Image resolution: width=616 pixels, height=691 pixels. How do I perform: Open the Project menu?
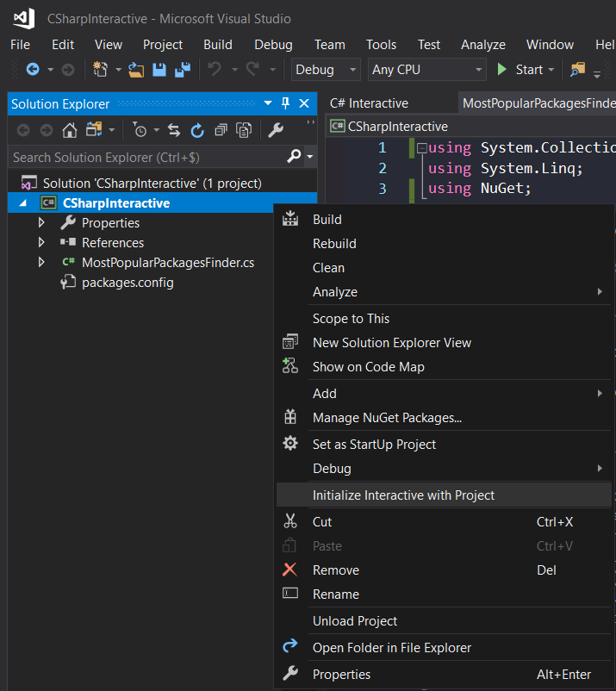[163, 45]
